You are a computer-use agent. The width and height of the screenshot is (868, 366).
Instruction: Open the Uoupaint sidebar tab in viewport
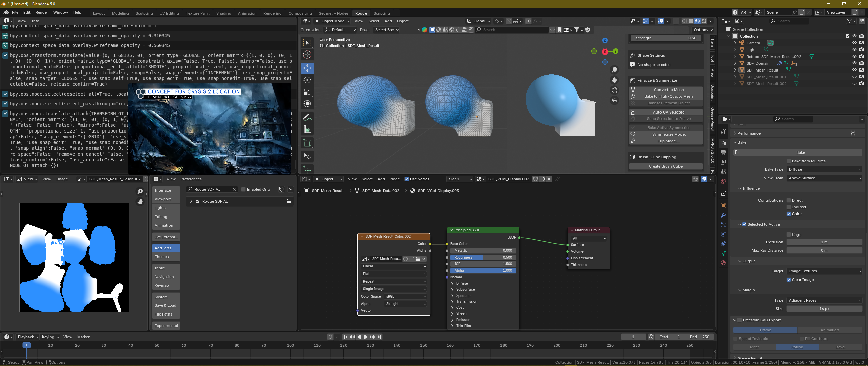712,92
